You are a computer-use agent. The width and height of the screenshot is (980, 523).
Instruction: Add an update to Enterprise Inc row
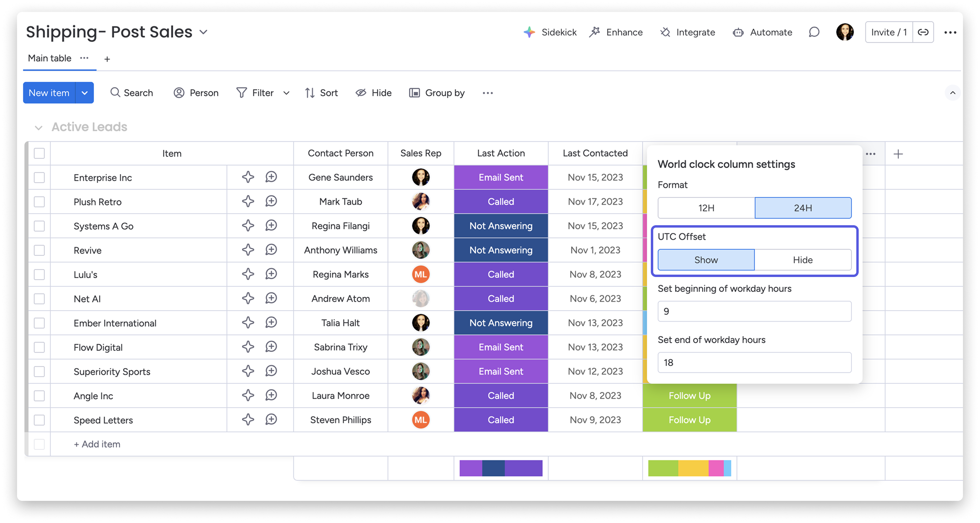(271, 177)
